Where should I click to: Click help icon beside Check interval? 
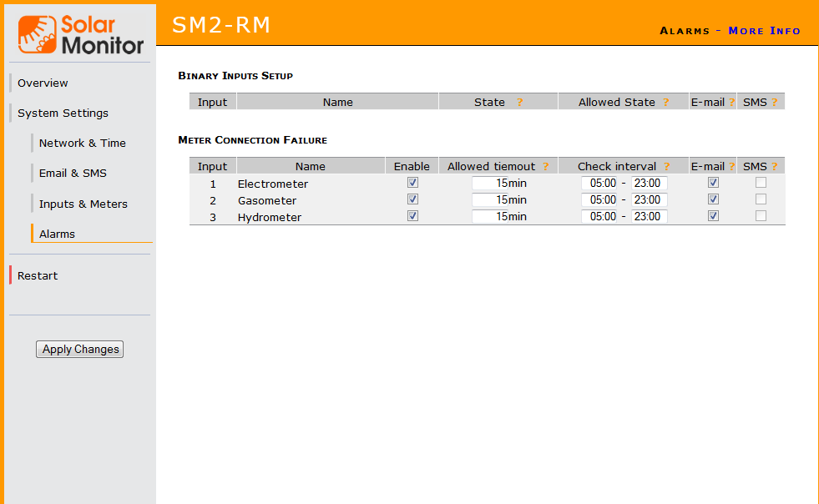(x=666, y=166)
